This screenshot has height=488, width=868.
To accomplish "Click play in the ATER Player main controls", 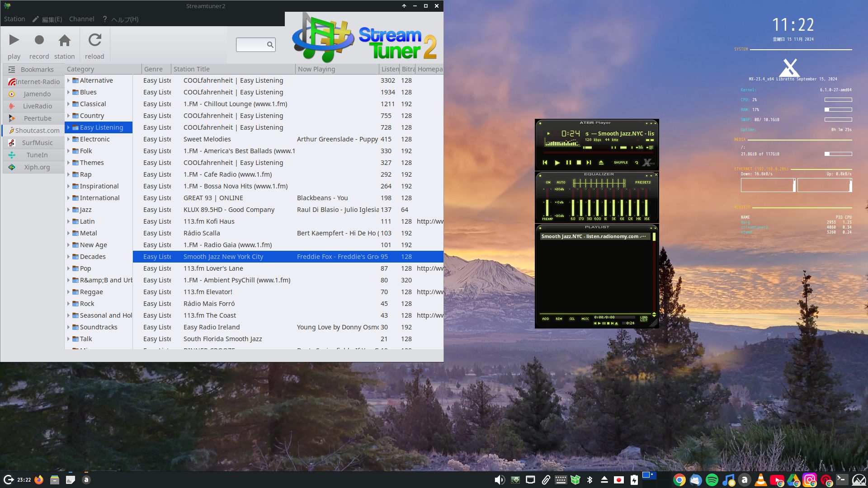I will point(557,163).
